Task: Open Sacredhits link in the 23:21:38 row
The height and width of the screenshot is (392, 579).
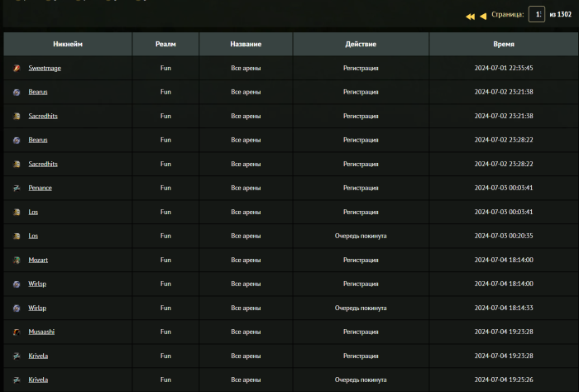Action: (x=43, y=116)
